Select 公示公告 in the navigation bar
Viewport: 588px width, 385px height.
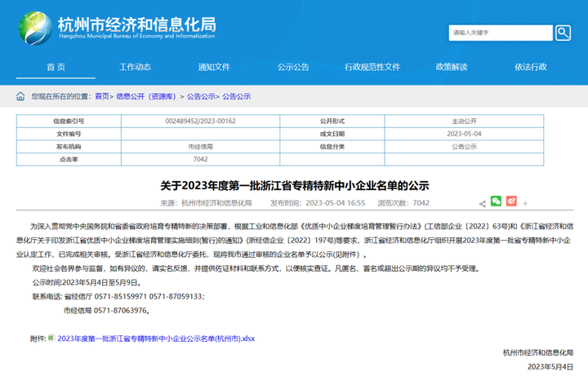tap(293, 67)
